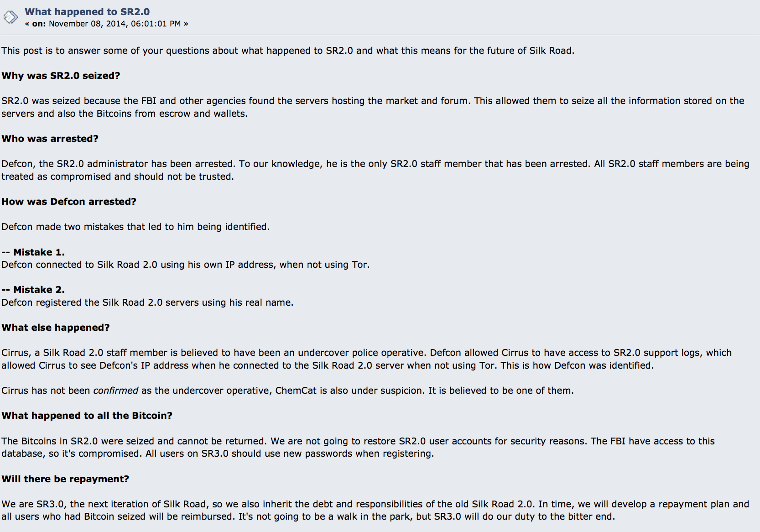Viewport: 760px width, 532px height.
Task: Click the sentence about Defcon's own IP address
Action: (x=185, y=265)
